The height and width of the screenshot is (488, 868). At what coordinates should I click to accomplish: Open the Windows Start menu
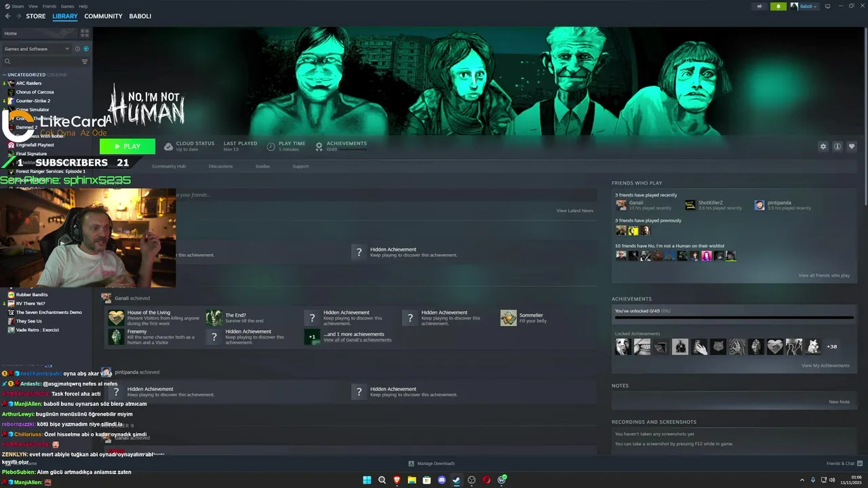(x=367, y=480)
